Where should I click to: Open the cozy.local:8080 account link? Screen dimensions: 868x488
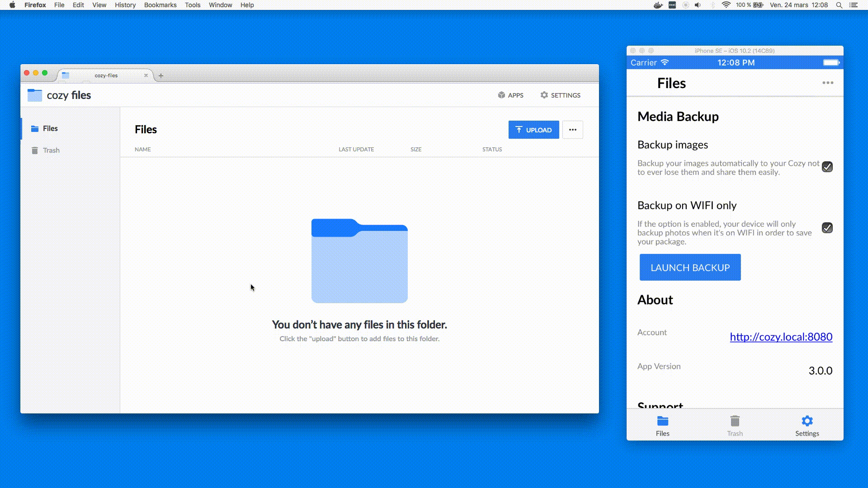(x=781, y=337)
